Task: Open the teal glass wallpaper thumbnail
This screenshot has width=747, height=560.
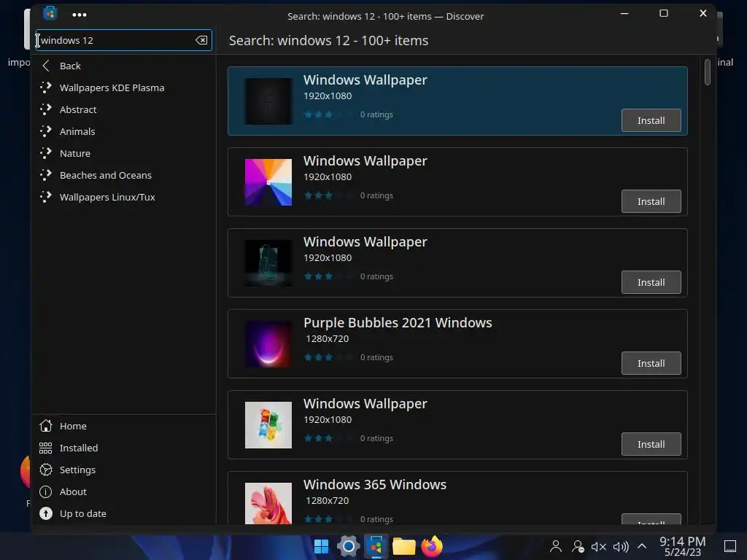Action: coord(268,263)
